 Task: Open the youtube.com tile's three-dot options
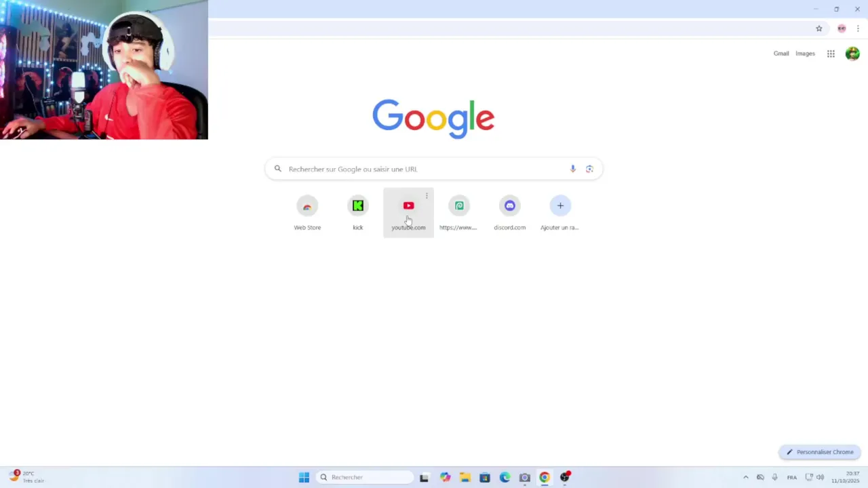click(427, 196)
